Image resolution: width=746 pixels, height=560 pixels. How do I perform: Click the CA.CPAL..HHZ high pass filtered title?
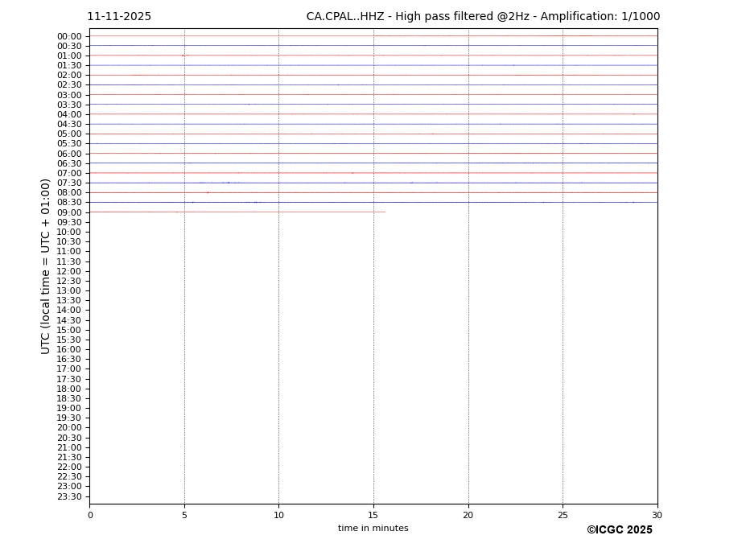[483, 17]
